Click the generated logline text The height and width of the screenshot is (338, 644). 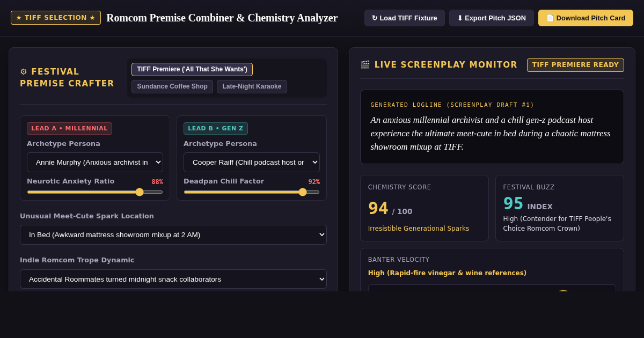coord(491,134)
